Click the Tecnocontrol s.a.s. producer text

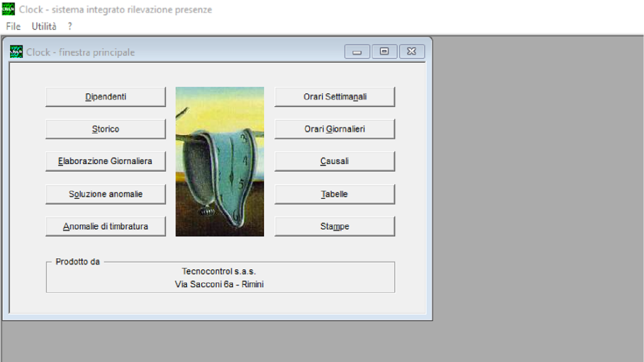point(219,271)
